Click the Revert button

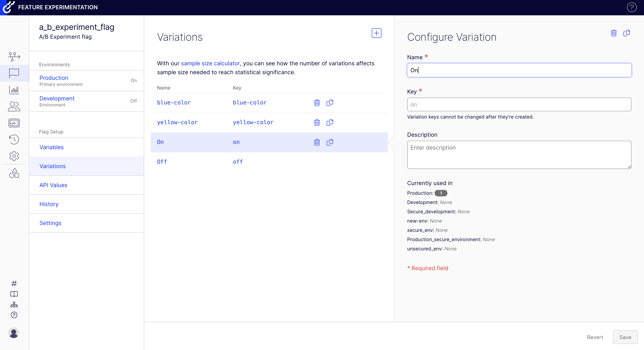(x=595, y=337)
